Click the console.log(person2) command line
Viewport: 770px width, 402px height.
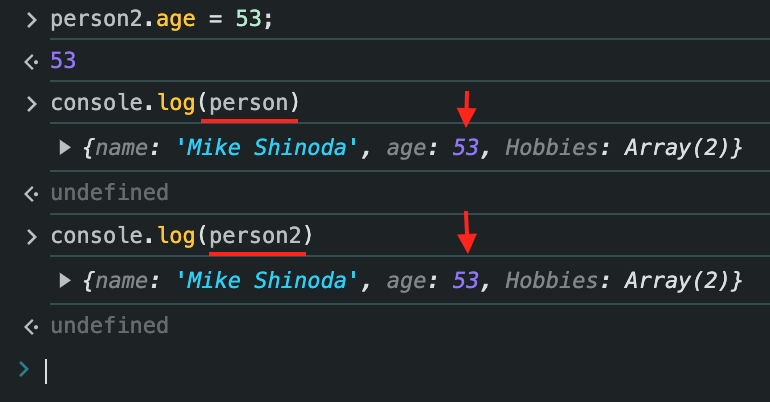point(181,236)
